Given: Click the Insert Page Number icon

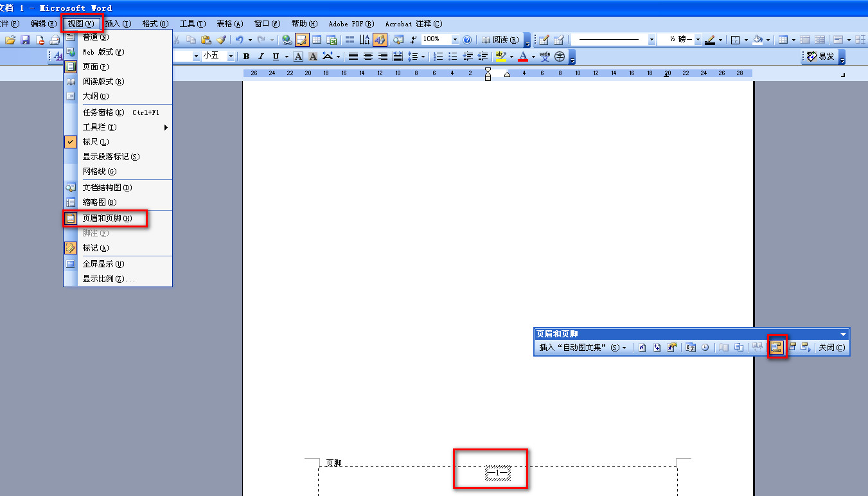Looking at the screenshot, I should tap(642, 348).
